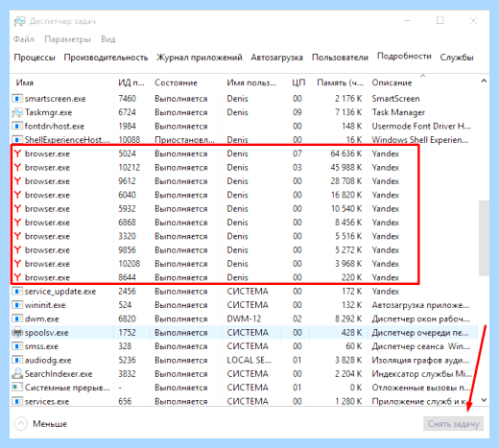Select LOCAL SE... user cell of audiodg.exe
This screenshot has width=499, height=448.
point(249,360)
